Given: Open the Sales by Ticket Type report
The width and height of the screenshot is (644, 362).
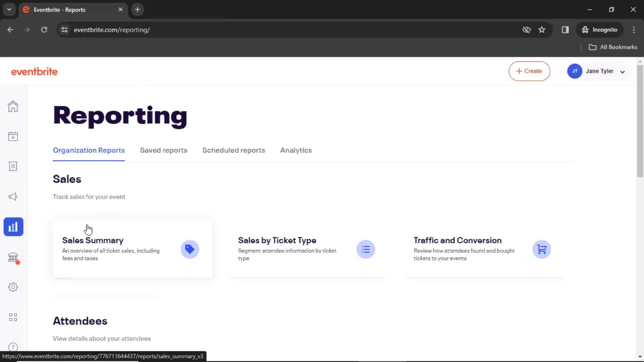Looking at the screenshot, I should [308, 249].
